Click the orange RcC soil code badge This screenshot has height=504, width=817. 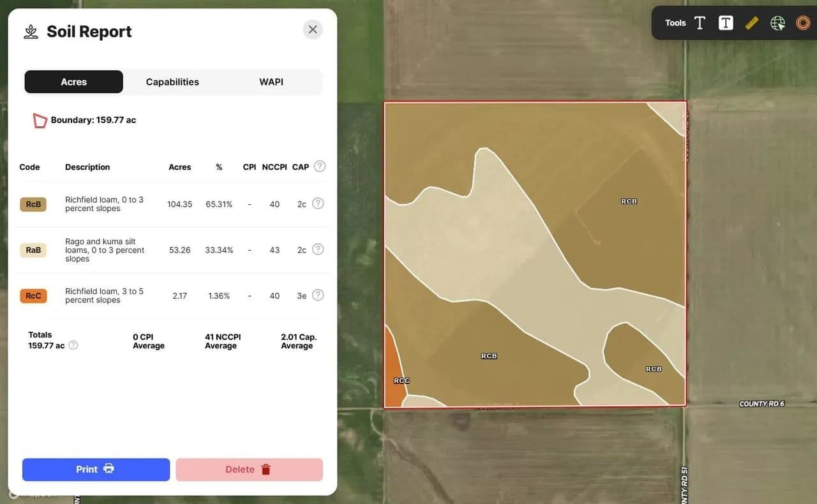[33, 296]
